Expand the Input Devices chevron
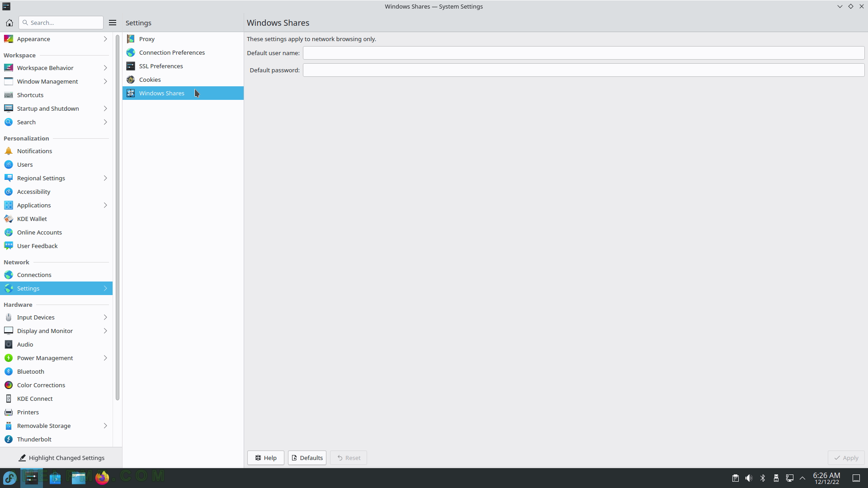This screenshot has width=868, height=488. [105, 317]
